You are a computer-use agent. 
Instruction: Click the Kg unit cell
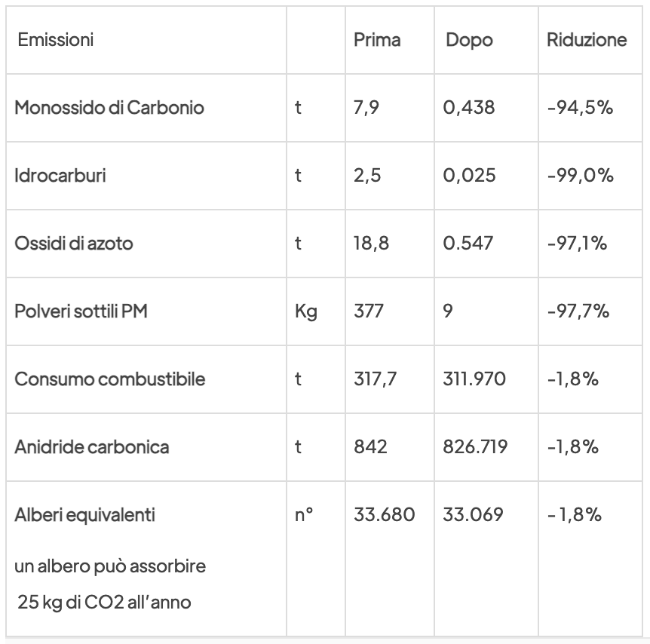(305, 311)
